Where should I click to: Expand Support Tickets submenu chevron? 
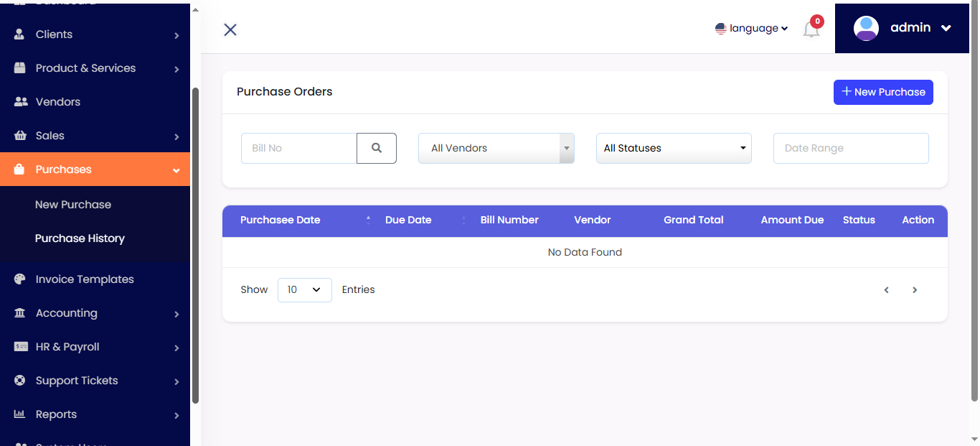(176, 381)
